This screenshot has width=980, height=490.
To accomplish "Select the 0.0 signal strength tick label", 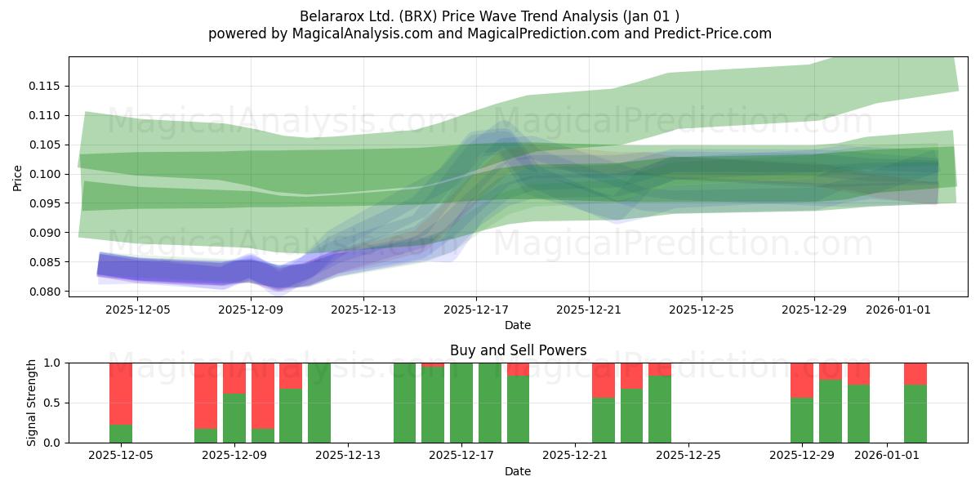I will tap(53, 443).
